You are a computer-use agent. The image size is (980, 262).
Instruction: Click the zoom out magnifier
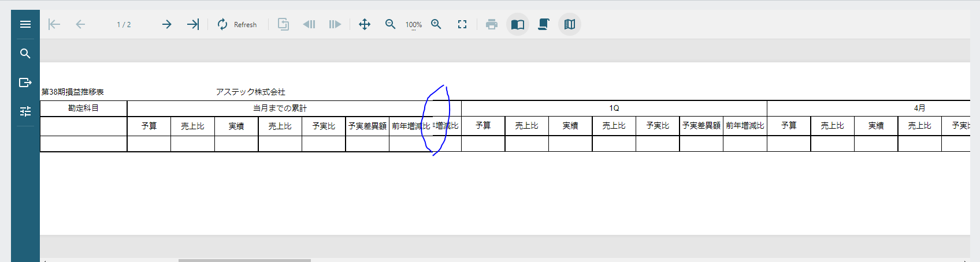point(391,24)
